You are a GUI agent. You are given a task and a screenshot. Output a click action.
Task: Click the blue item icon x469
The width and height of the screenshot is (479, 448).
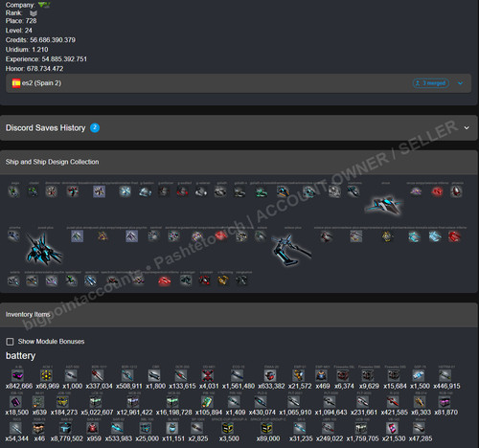click(321, 375)
